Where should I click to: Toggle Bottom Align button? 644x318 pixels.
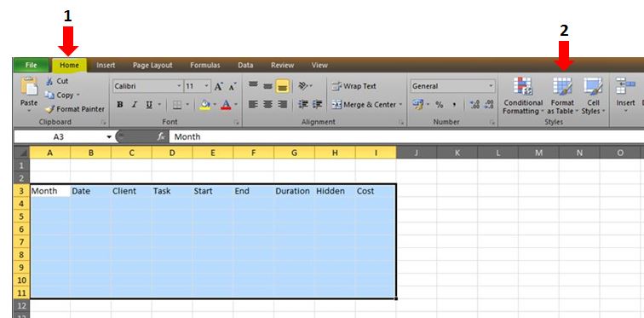click(282, 86)
